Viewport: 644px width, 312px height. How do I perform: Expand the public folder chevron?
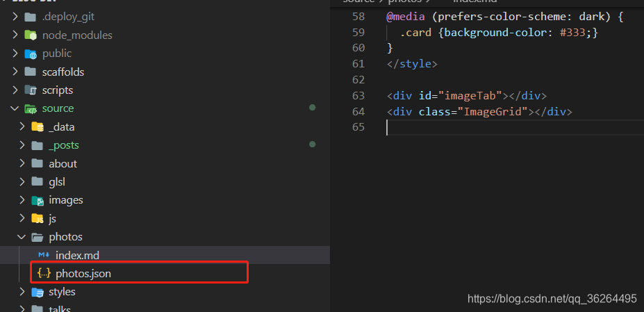pyautogui.click(x=15, y=54)
